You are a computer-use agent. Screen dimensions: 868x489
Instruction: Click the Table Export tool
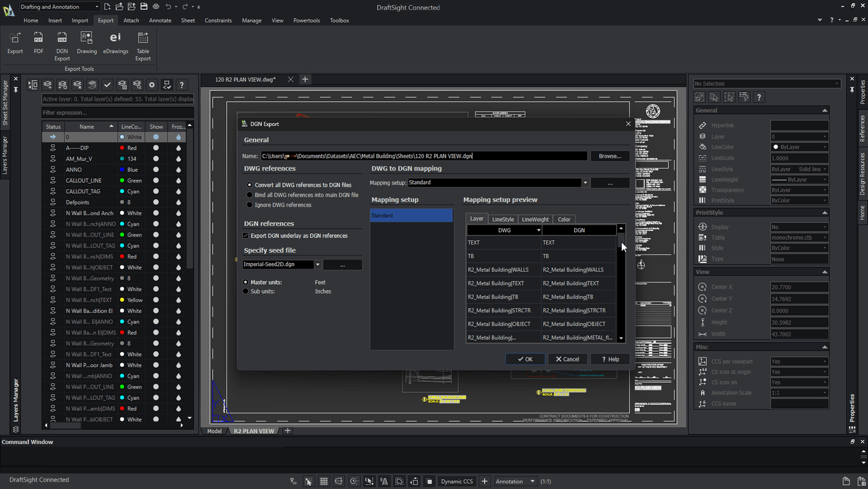(143, 43)
